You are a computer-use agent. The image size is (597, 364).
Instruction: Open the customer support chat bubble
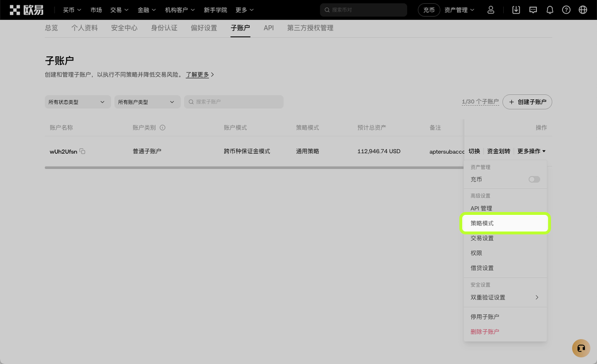click(x=581, y=348)
